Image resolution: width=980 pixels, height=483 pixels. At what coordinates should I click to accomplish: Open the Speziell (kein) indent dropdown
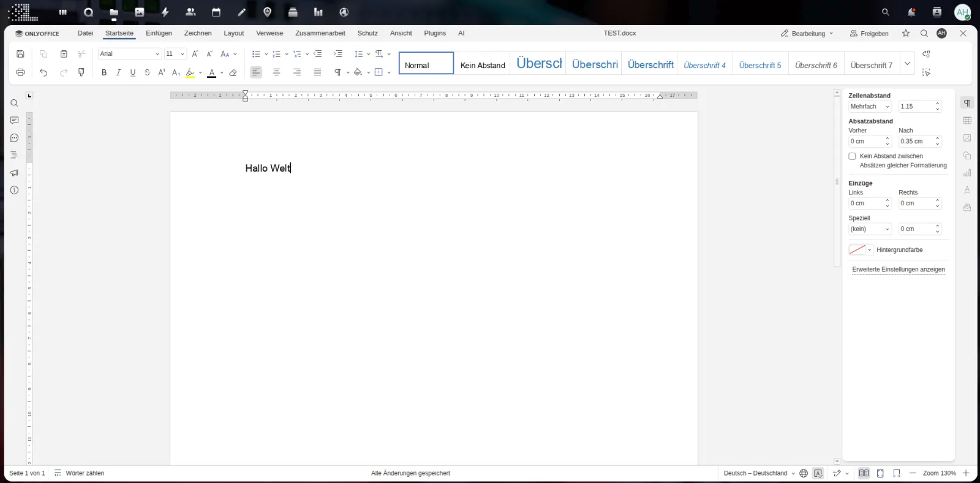[870, 229]
